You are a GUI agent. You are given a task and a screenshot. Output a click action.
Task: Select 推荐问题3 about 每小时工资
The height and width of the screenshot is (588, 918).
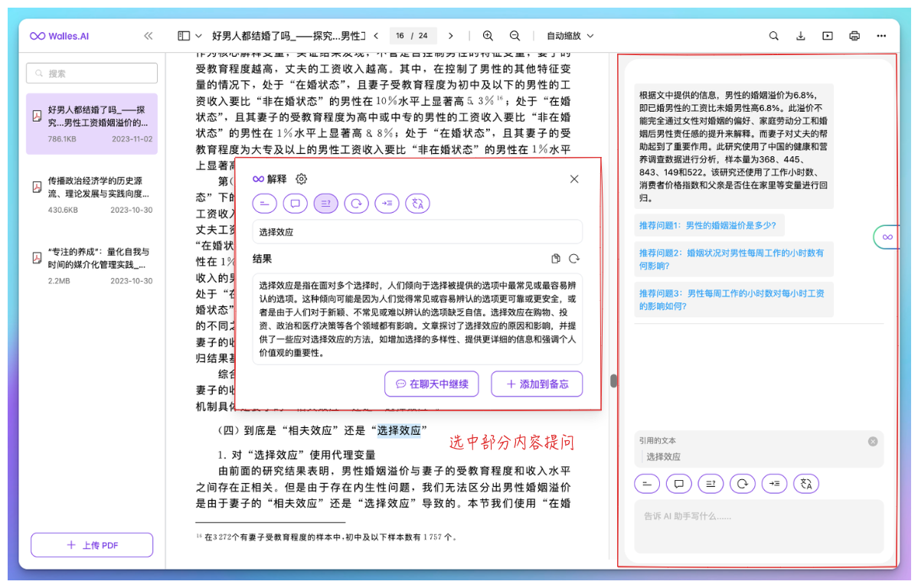pos(733,299)
